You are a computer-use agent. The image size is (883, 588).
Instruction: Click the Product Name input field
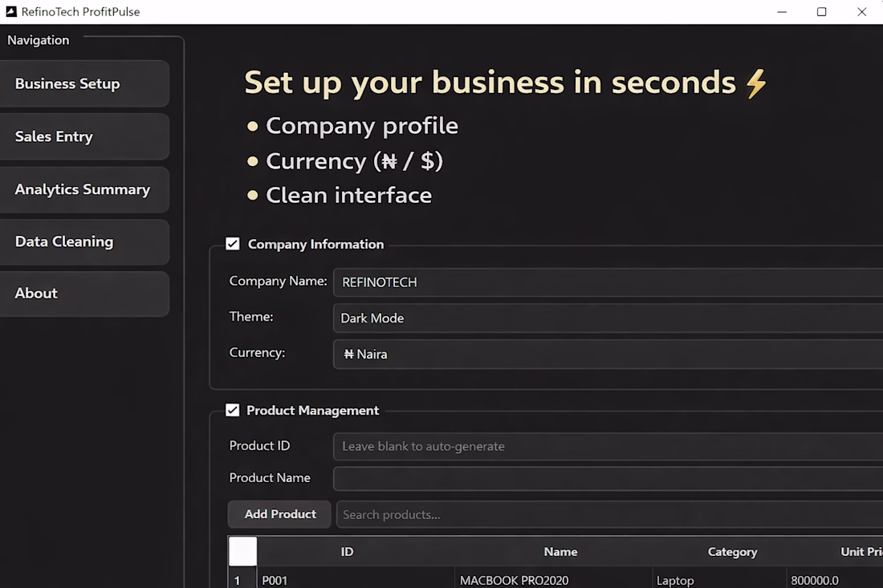click(608, 478)
